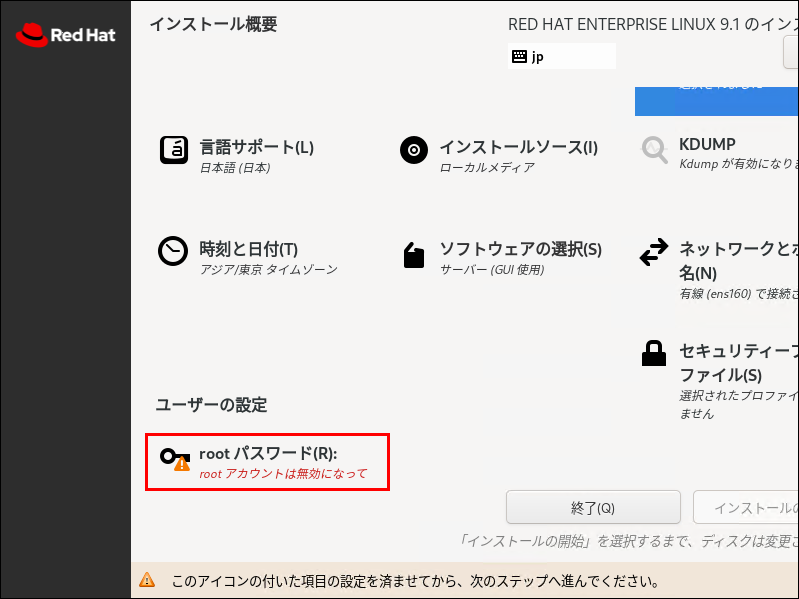Click アジア/東京 タイムゾーン text
799x599 pixels.
pos(269,269)
